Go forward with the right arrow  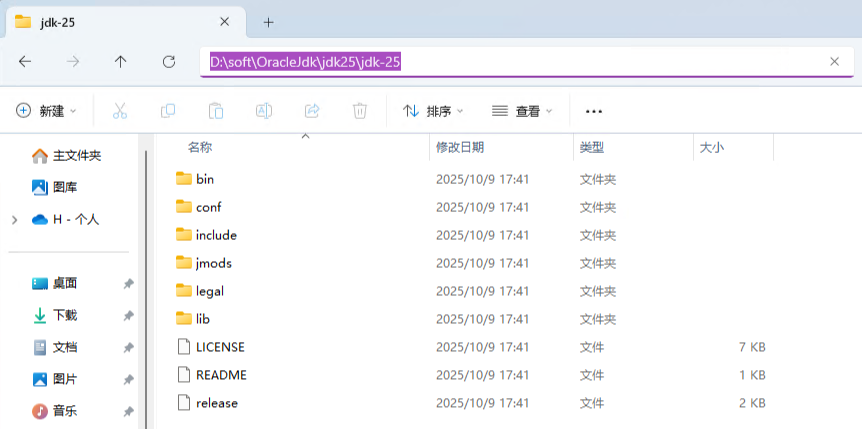pos(73,62)
